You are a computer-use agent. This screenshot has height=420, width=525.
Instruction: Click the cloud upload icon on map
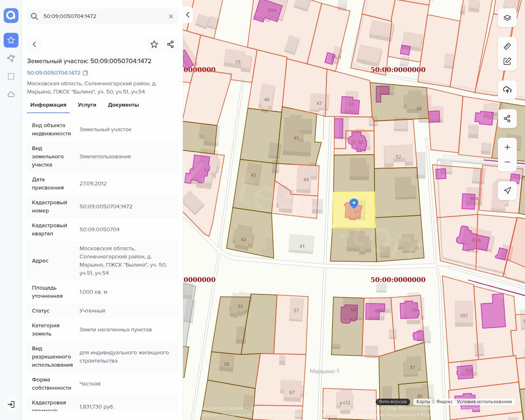(x=507, y=90)
